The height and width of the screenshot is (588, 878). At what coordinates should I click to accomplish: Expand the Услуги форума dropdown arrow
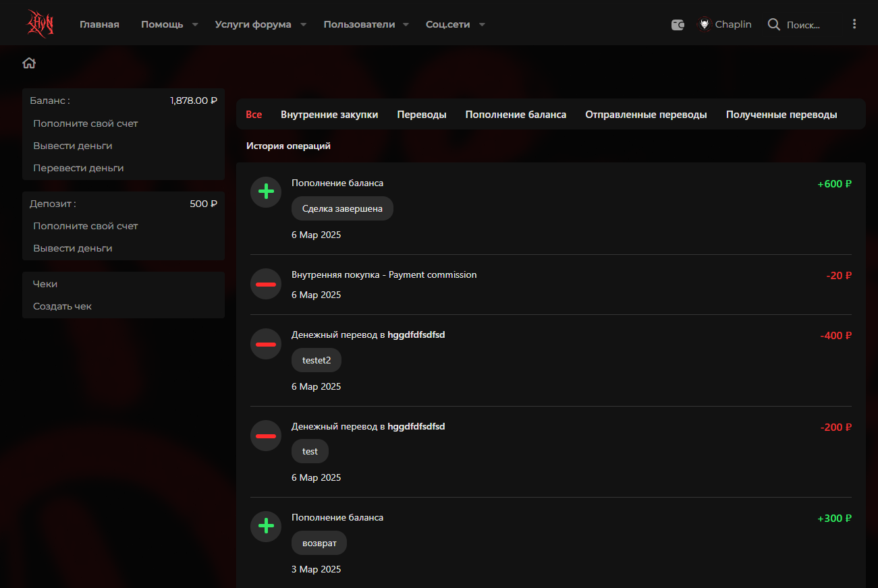click(x=303, y=25)
